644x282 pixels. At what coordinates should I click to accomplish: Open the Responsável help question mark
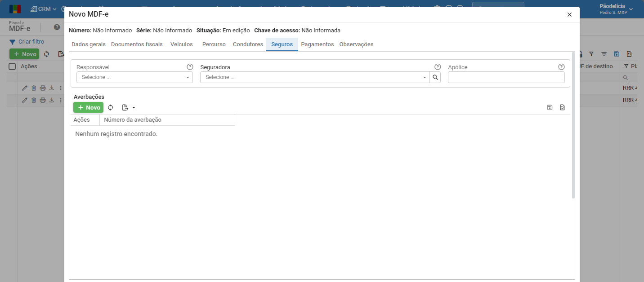[190, 67]
